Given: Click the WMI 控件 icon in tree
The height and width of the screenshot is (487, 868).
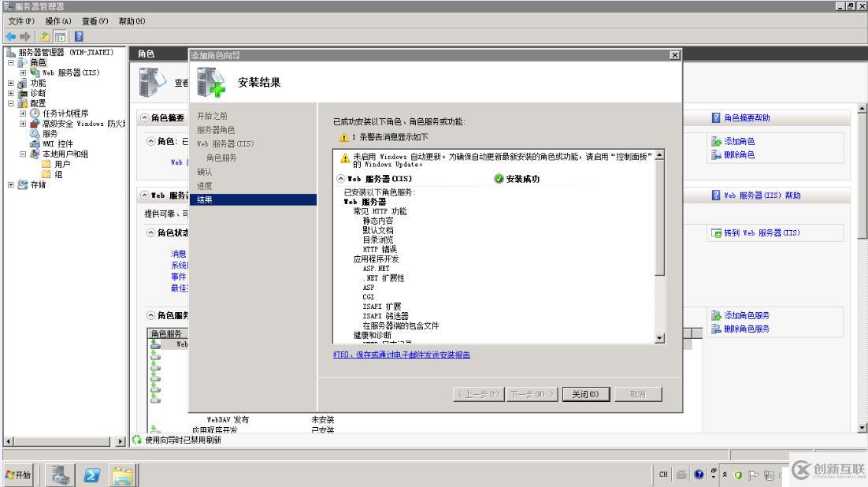Looking at the screenshot, I should click(x=35, y=143).
